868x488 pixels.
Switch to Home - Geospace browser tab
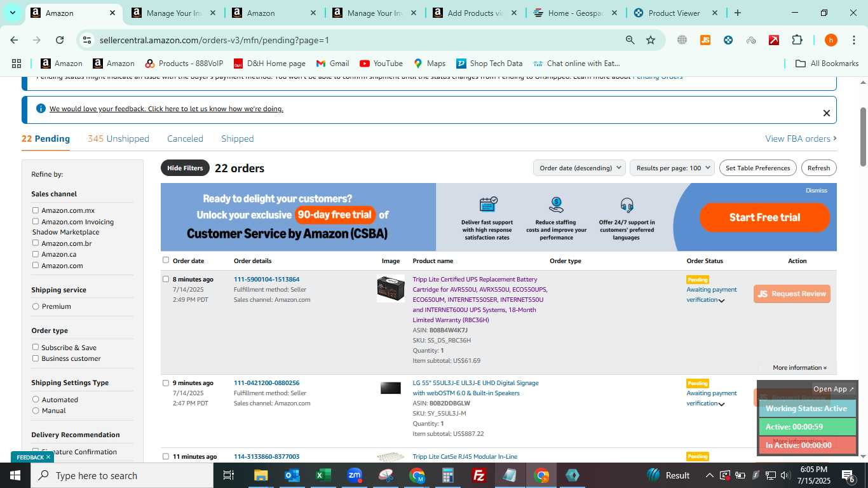point(575,13)
